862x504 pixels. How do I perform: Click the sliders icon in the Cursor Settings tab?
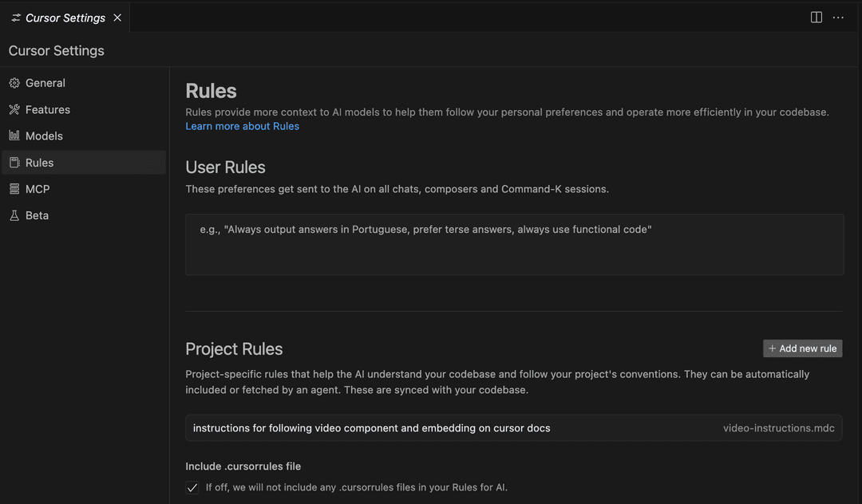[x=16, y=18]
